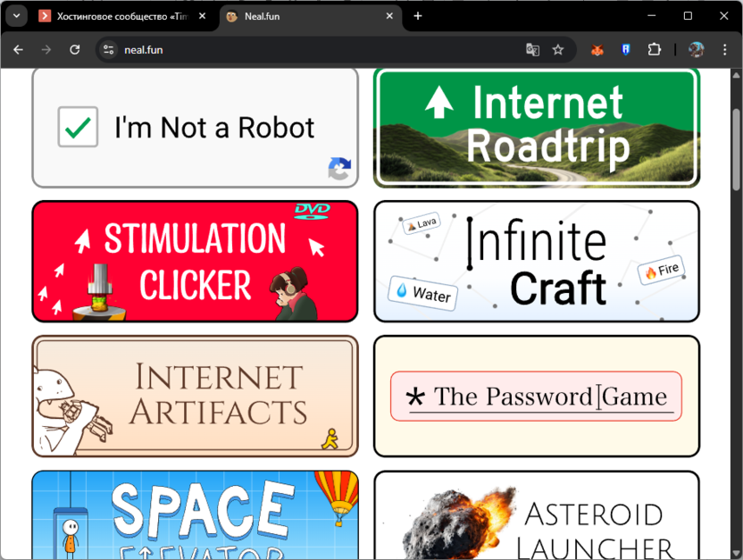This screenshot has height=560, width=743.
Task: Click the DVD logo on Stimulation Clicker
Action: pyautogui.click(x=313, y=211)
